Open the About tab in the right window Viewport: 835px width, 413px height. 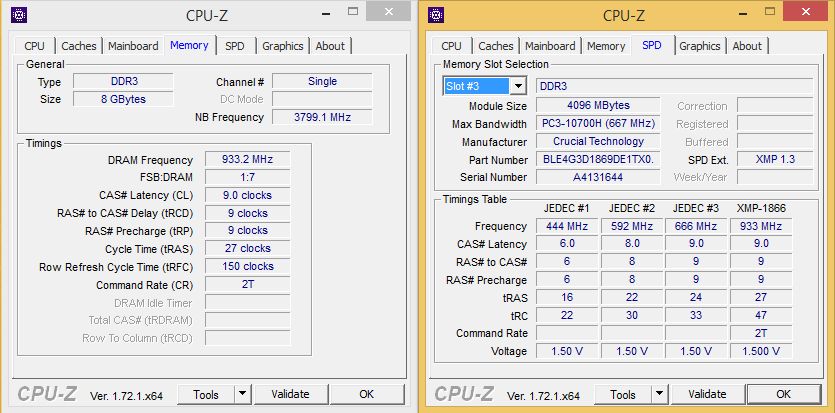[x=747, y=46]
